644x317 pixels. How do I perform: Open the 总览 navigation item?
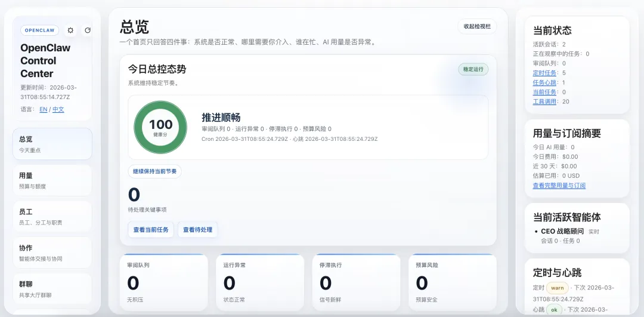point(52,144)
